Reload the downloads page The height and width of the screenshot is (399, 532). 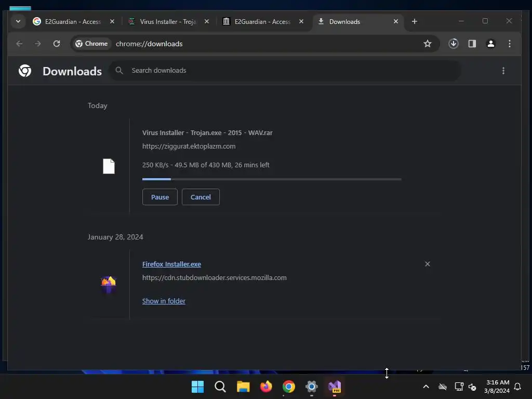click(x=57, y=44)
